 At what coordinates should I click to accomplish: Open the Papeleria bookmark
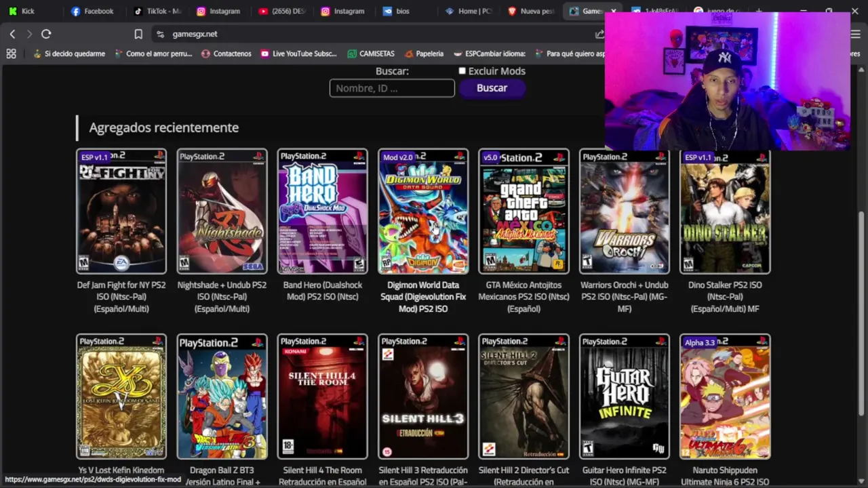point(424,54)
